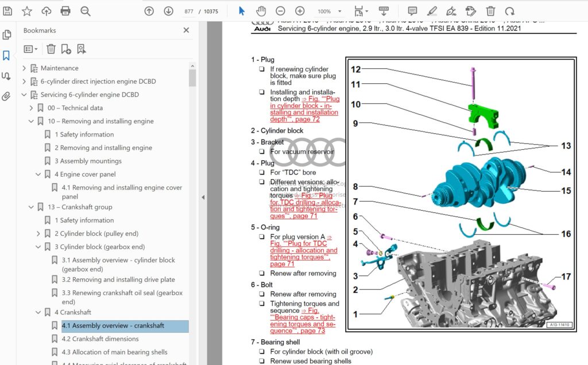This screenshot has height=365, width=588.
Task: Add a new bookmark in Bookmarks panel
Action: [66, 49]
